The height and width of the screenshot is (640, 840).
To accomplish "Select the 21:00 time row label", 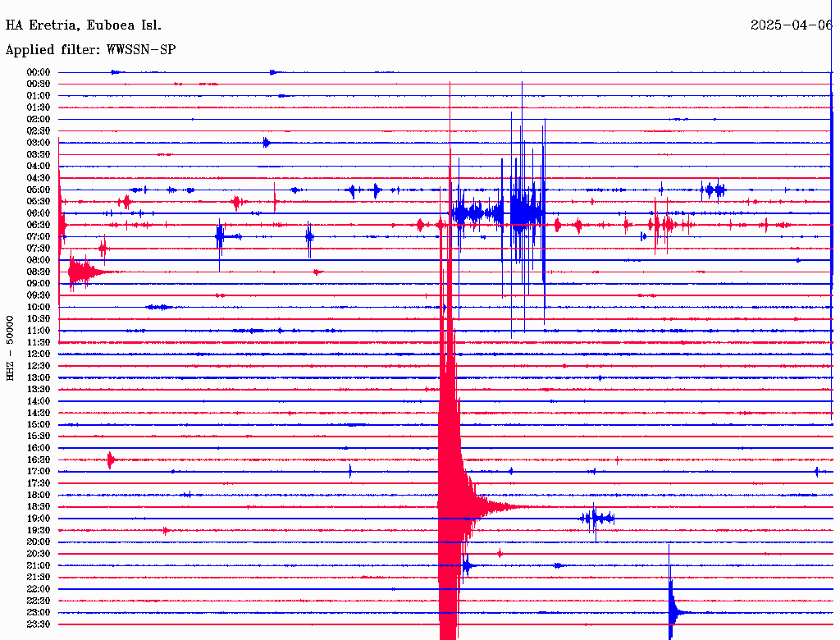I will click(39, 565).
